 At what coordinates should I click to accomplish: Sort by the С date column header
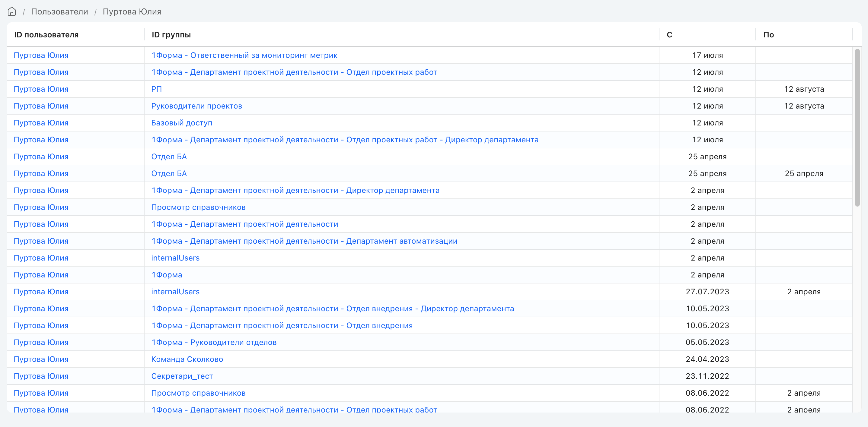tap(669, 35)
